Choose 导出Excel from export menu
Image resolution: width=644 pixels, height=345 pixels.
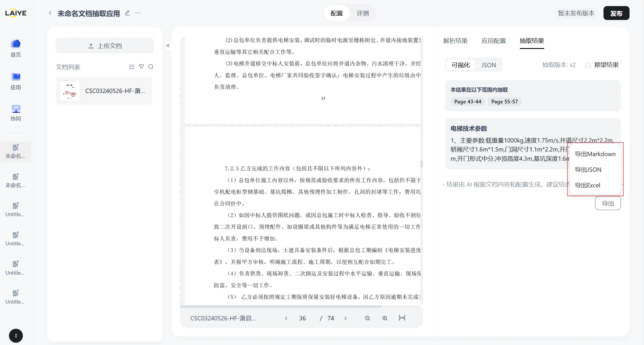click(x=595, y=185)
